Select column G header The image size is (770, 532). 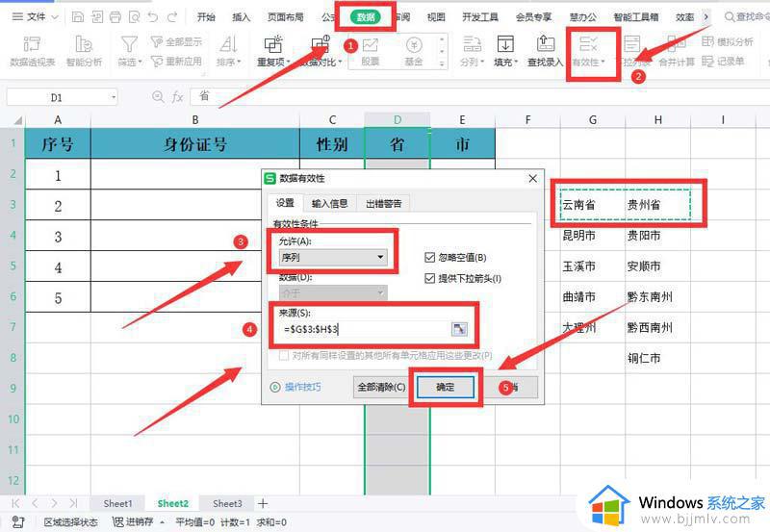[593, 119]
